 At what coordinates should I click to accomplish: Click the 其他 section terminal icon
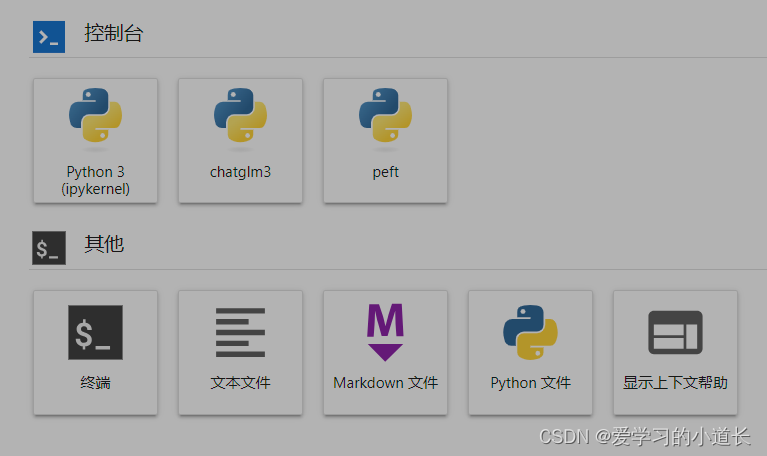(49, 248)
